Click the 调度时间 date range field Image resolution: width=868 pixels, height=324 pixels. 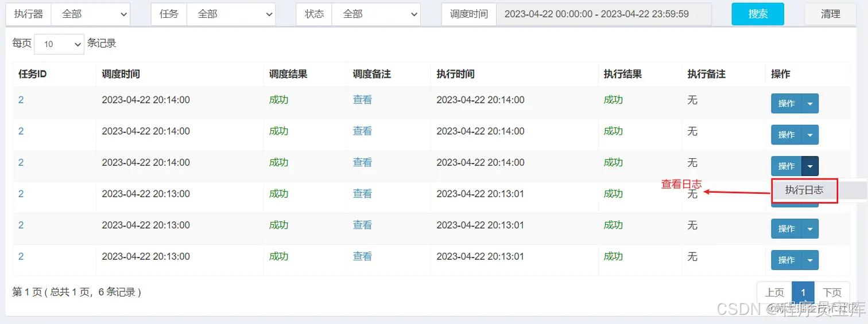pyautogui.click(x=603, y=14)
